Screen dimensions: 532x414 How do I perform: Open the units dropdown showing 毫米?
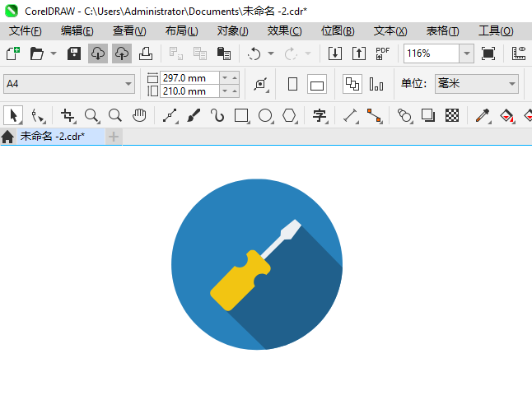coord(476,84)
